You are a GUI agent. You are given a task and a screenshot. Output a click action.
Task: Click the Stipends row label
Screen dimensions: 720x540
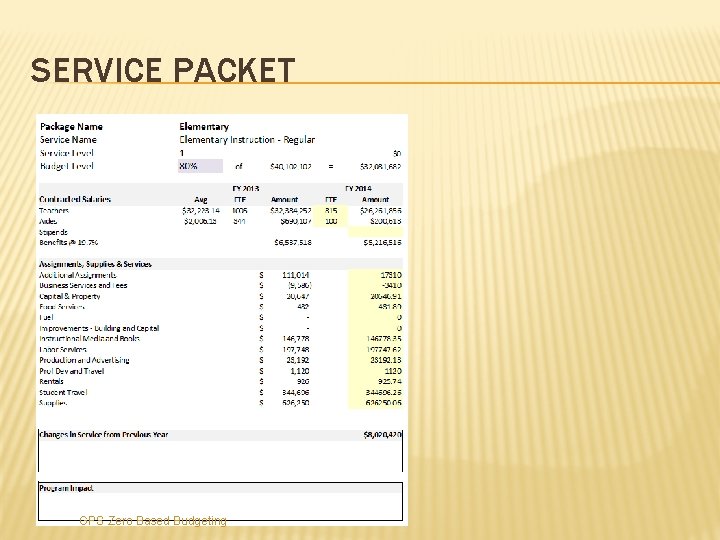pyautogui.click(x=53, y=232)
